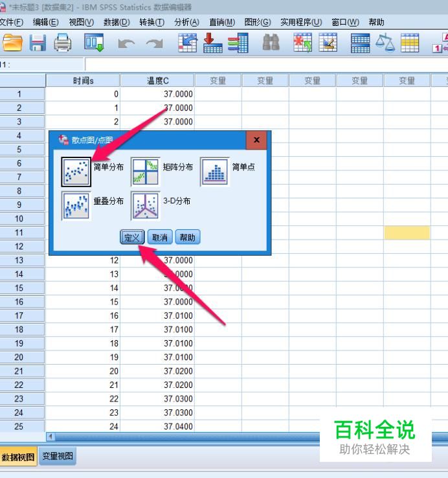Click 温度C cell 37.0400 in row 25
This screenshot has height=478, width=448.
click(x=157, y=426)
